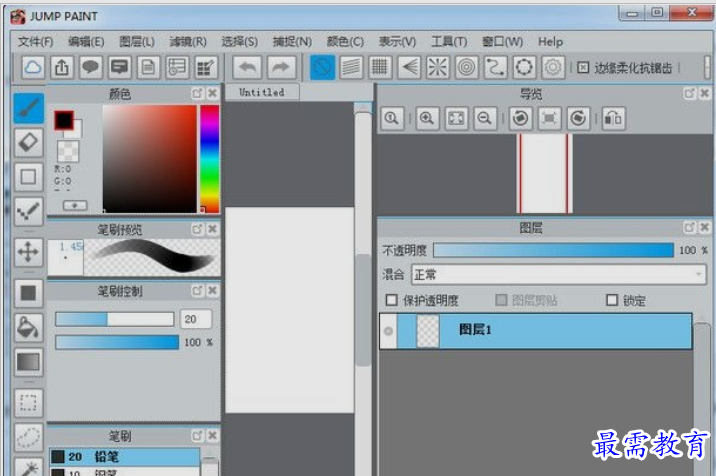The width and height of the screenshot is (716, 476).
Task: Choose the rectangular Selection tool
Action: [x=29, y=403]
